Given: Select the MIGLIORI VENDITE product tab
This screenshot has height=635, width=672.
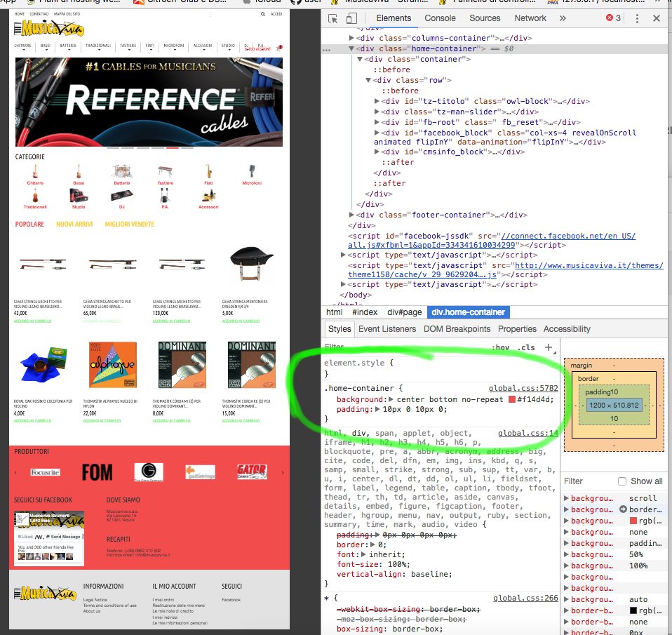Looking at the screenshot, I should tap(130, 225).
